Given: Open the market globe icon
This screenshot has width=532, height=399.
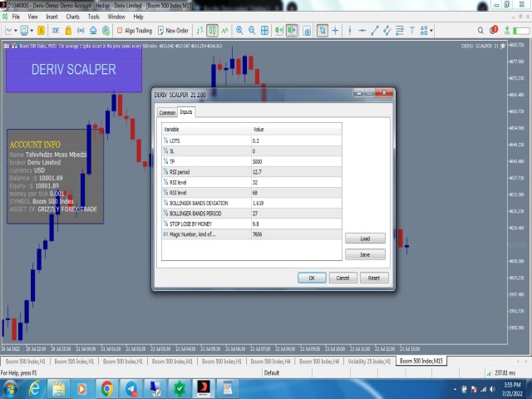Looking at the screenshot, I should pyautogui.click(x=106, y=31).
